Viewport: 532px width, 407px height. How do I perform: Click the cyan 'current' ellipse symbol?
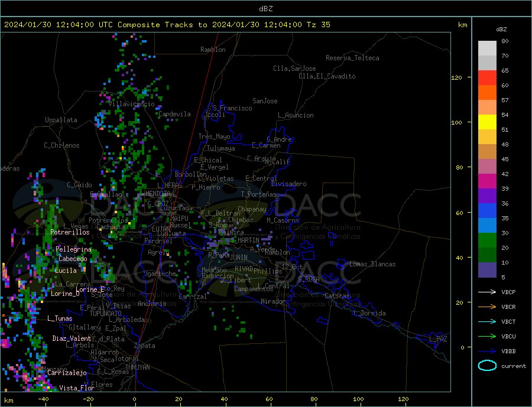[487, 366]
